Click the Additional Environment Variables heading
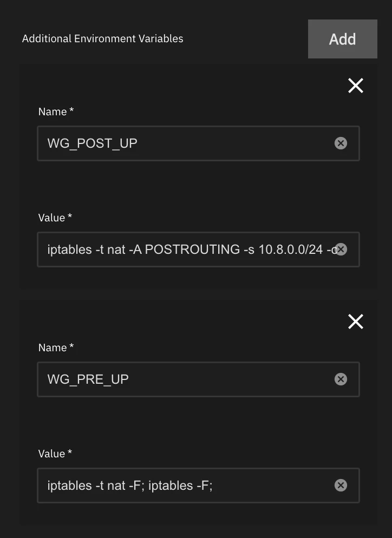Image resolution: width=392 pixels, height=538 pixels. click(103, 39)
